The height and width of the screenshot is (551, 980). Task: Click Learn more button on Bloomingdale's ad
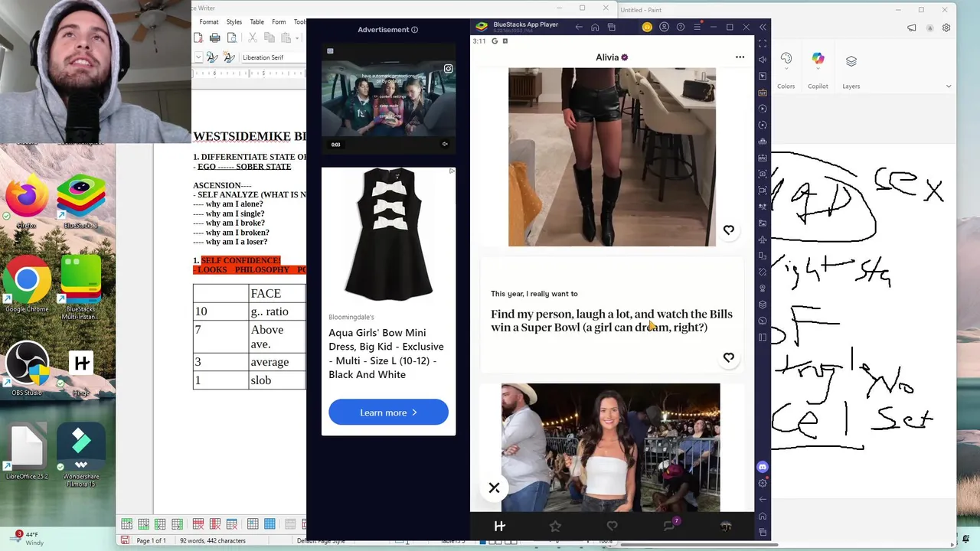click(388, 412)
